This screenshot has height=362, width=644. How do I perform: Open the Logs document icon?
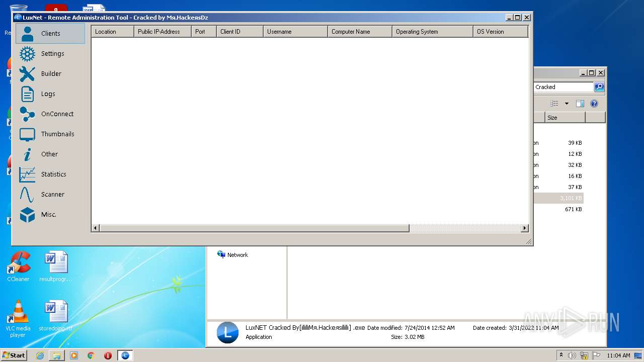tap(27, 94)
